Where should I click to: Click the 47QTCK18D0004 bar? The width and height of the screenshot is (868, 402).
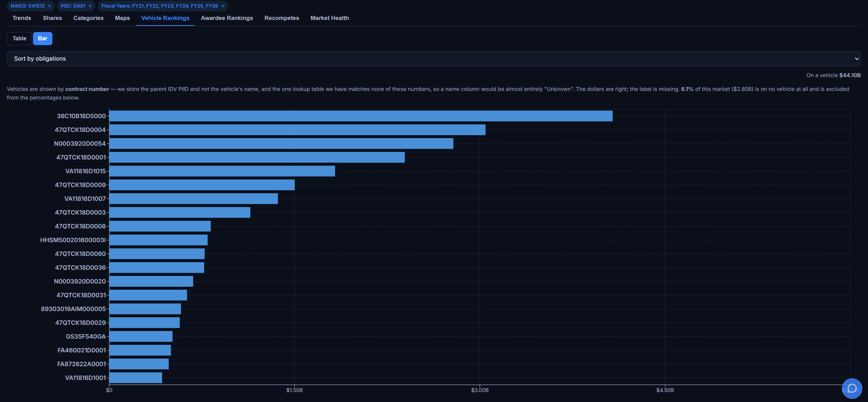point(297,130)
